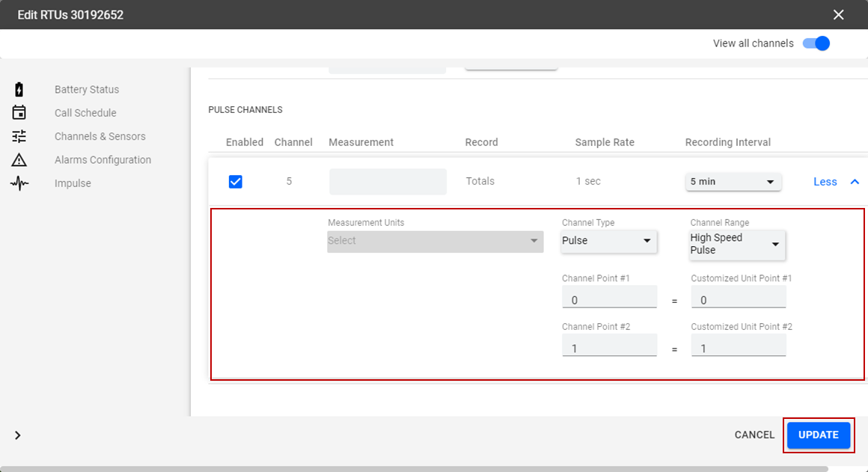This screenshot has height=472, width=868.
Task: Open the Channel Type Pulse dropdown
Action: [x=609, y=241]
